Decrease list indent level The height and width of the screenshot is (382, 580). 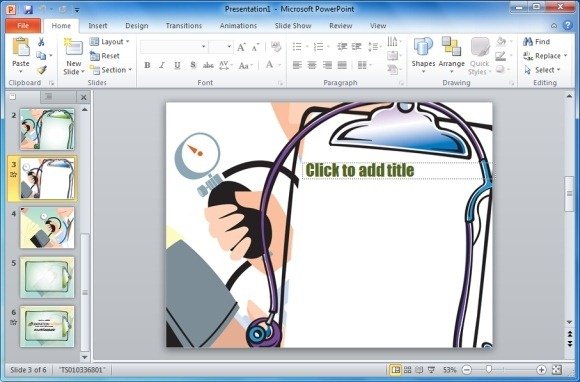tap(342, 47)
